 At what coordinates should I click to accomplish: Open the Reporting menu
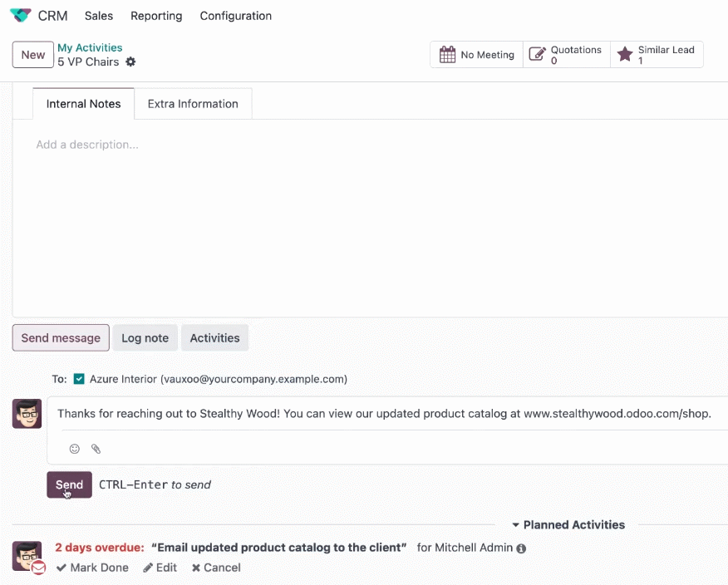(x=156, y=16)
